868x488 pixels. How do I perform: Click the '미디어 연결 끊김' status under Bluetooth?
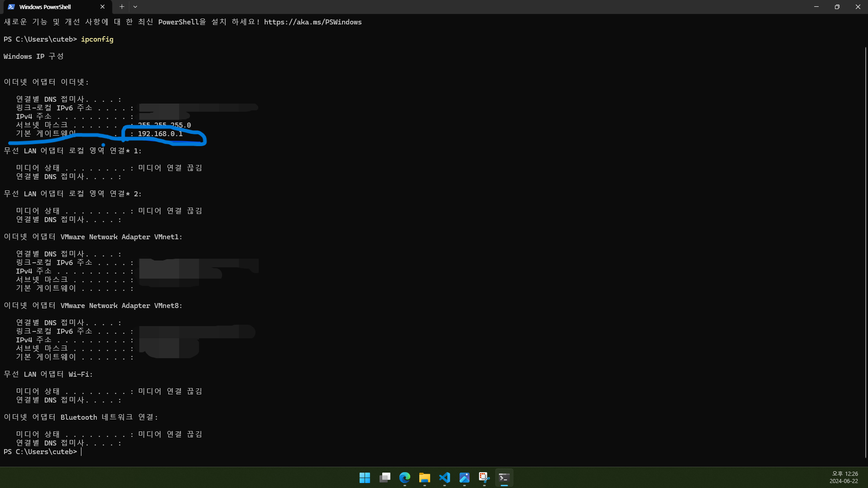point(170,435)
